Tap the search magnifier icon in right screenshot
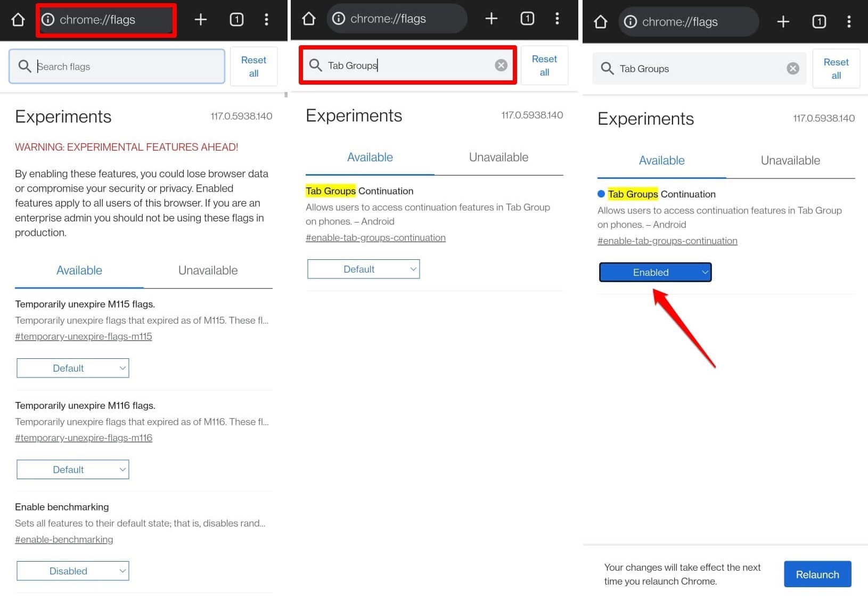Image resolution: width=868 pixels, height=600 pixels. point(607,69)
